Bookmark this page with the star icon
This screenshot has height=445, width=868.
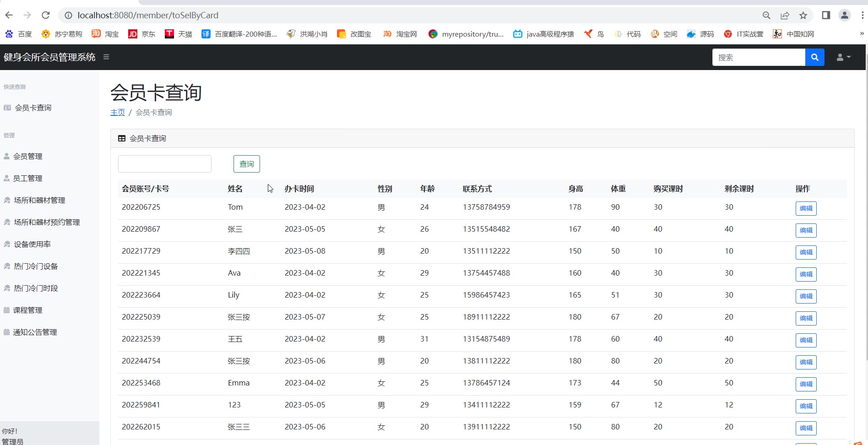click(x=803, y=15)
